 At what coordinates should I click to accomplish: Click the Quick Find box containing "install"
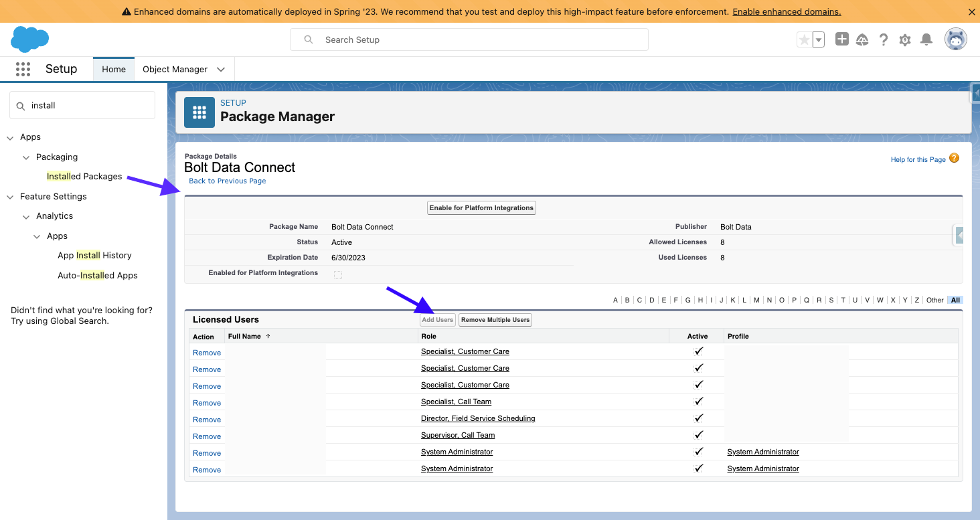point(82,105)
